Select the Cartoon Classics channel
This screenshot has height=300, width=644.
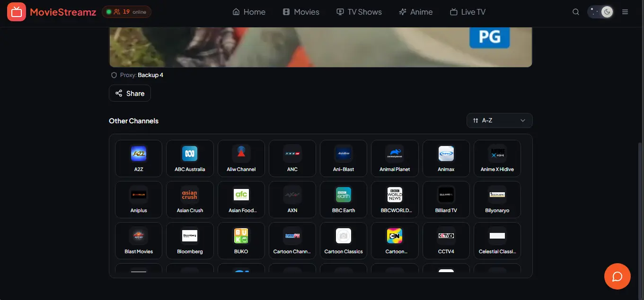coord(344,240)
